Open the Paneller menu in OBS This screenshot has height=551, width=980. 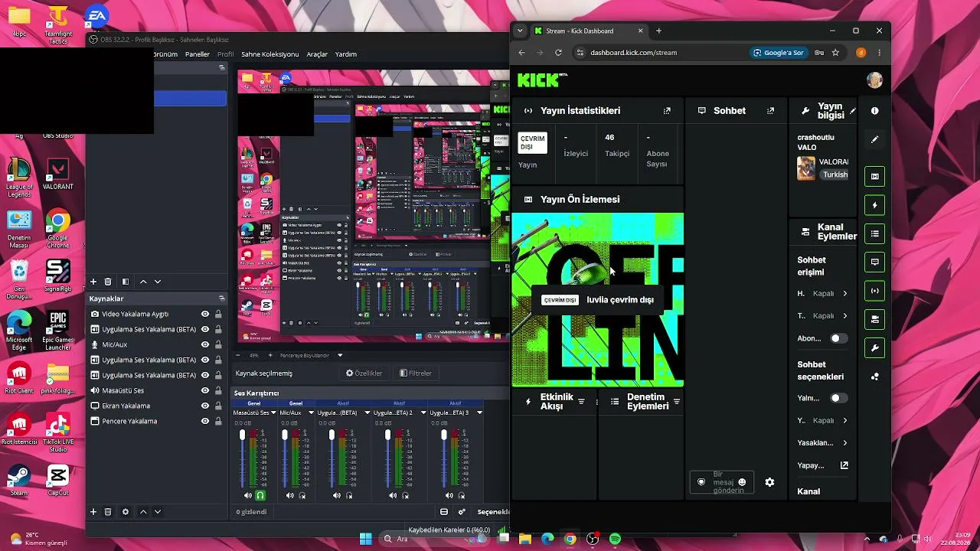198,54
